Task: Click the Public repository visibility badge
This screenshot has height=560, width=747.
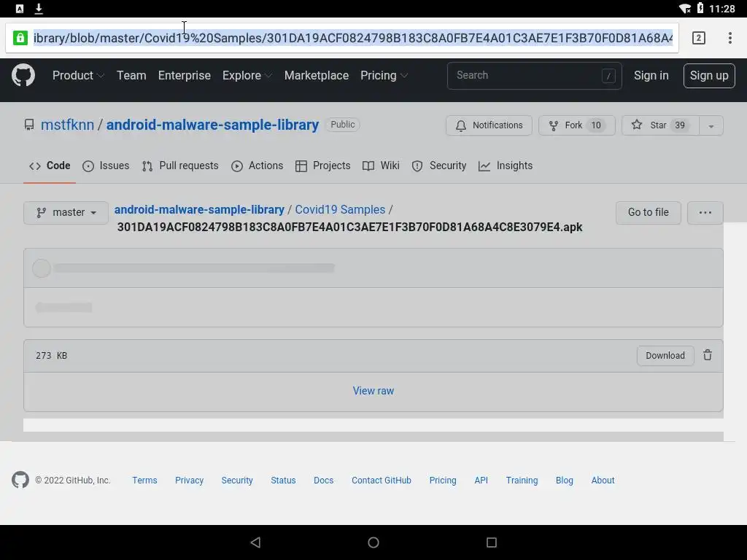Action: (343, 125)
